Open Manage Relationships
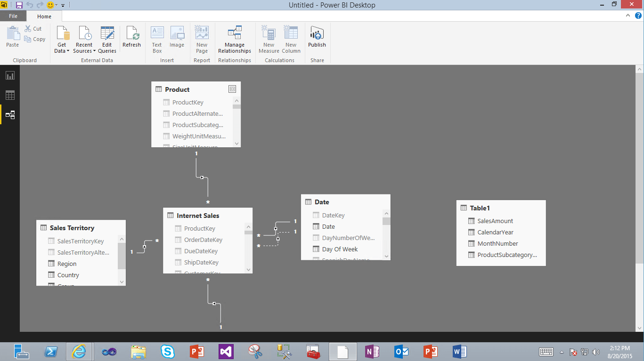 tap(235, 40)
